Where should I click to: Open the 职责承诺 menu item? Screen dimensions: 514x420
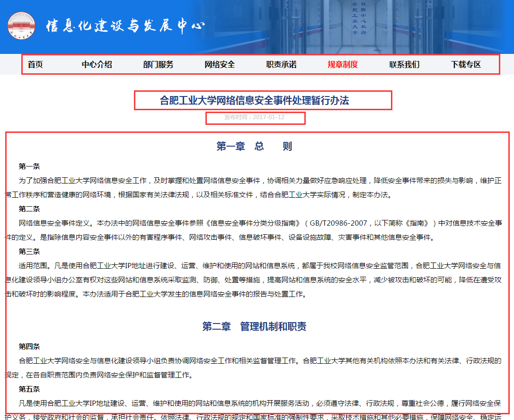click(281, 65)
